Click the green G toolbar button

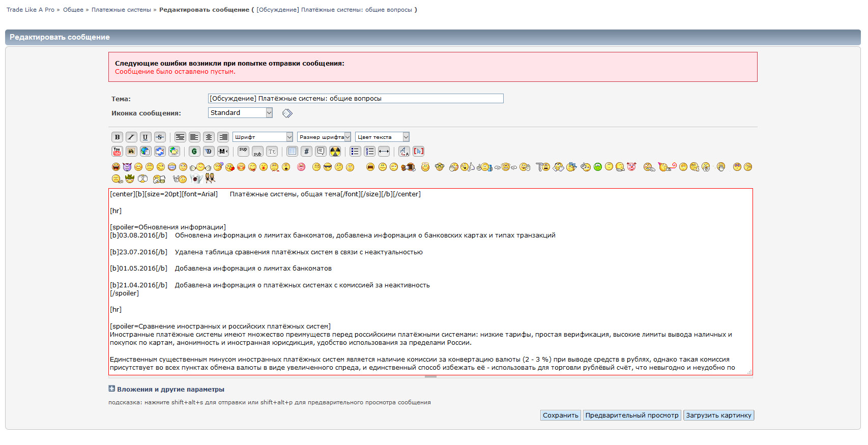(x=194, y=151)
